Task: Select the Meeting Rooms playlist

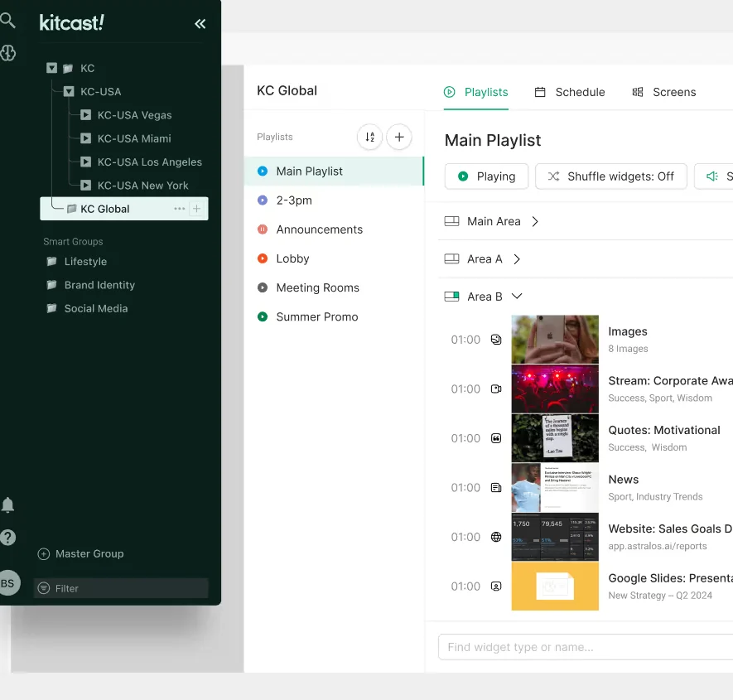Action: [x=335, y=287]
